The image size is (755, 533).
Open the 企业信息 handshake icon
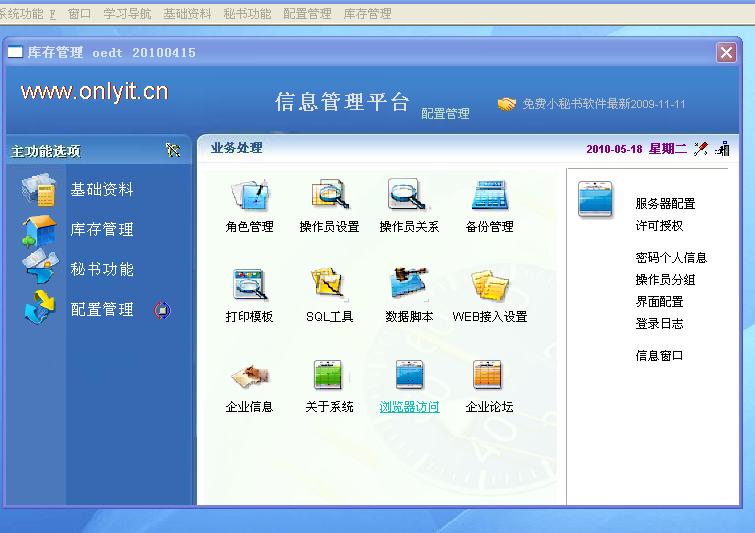tap(249, 376)
